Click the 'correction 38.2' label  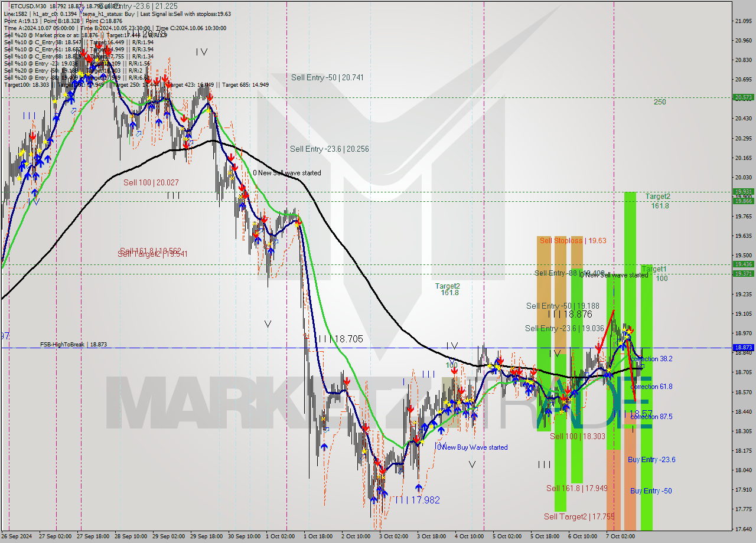pos(651,358)
